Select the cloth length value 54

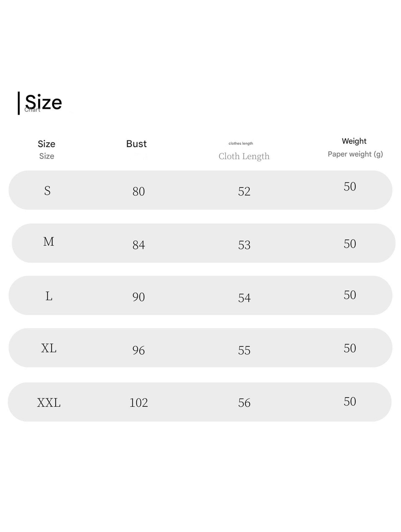(244, 298)
